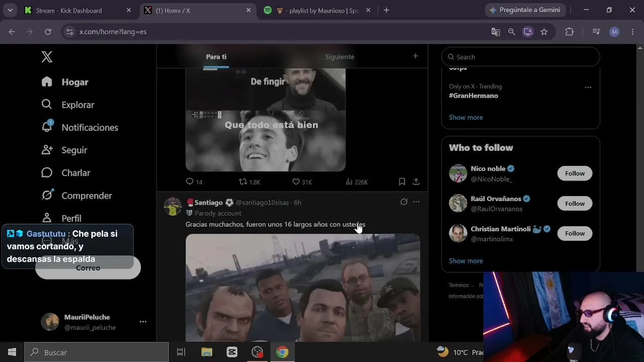
Task: View analytics showing 226K views
Action: point(357,182)
